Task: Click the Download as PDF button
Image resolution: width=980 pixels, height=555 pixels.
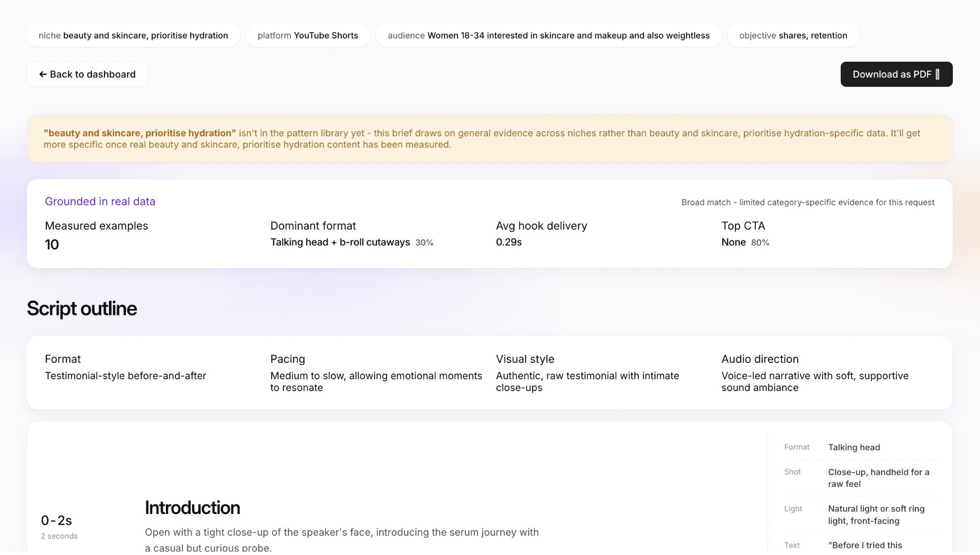Action: pyautogui.click(x=897, y=74)
